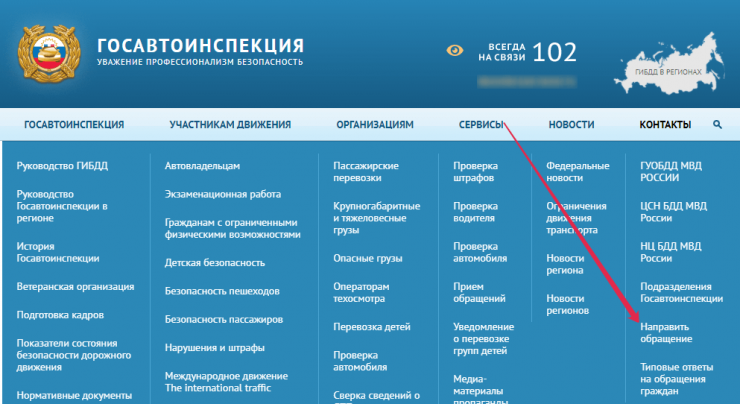This screenshot has height=404, width=740.
Task: Open Руководство Госавтоинспекции в регионе
Action: tap(62, 206)
